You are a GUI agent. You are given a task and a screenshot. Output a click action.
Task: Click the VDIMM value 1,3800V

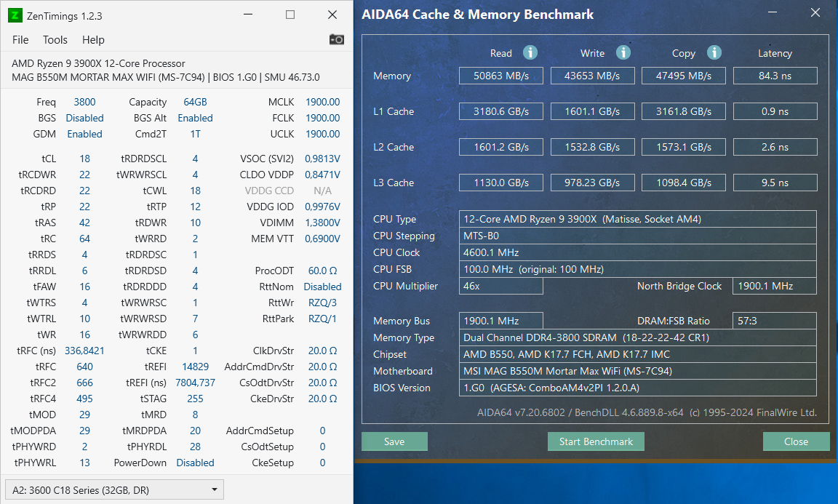point(322,223)
